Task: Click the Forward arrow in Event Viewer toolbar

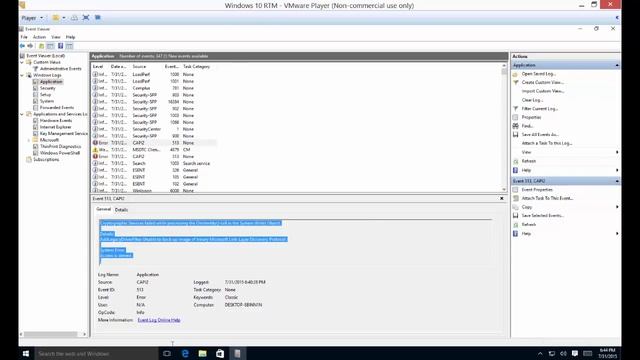Action: 30,46
